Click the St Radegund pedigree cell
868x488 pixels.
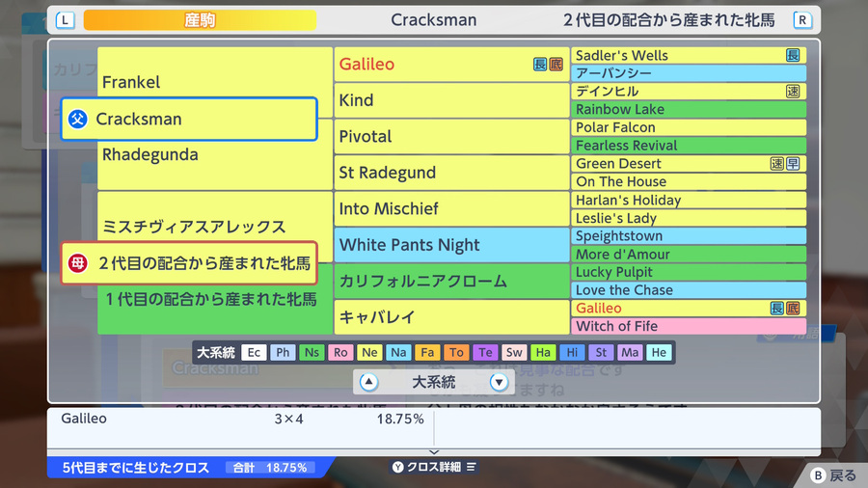pos(451,173)
